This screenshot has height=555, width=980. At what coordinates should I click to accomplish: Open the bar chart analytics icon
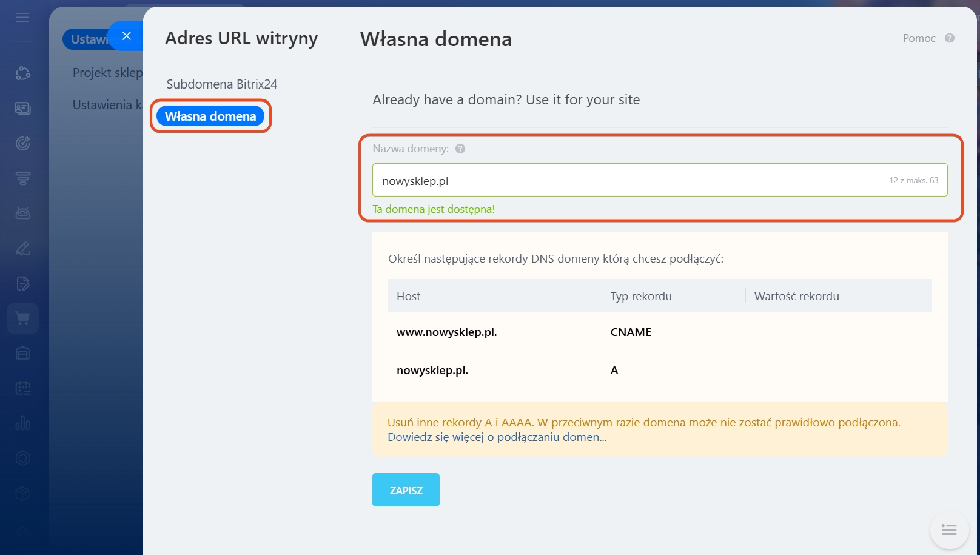(x=22, y=423)
